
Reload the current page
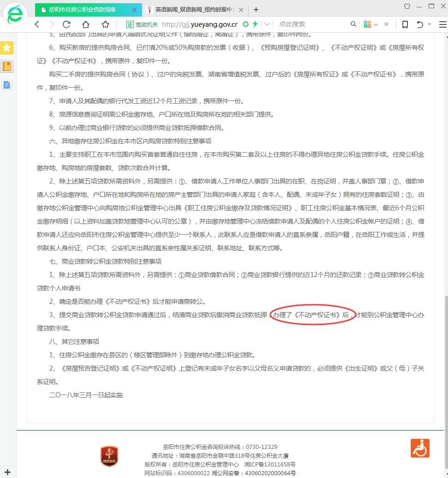click(x=66, y=24)
